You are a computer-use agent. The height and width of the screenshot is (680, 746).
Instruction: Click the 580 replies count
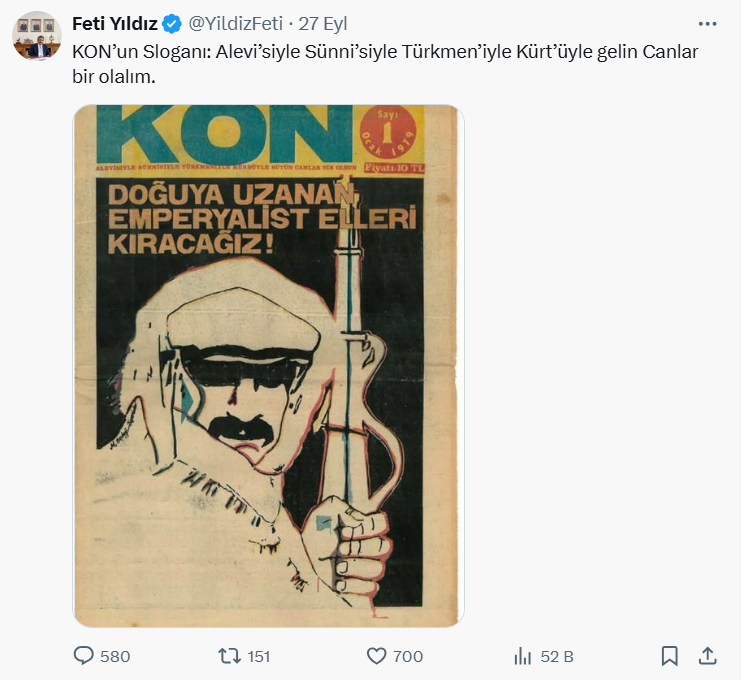[115, 656]
